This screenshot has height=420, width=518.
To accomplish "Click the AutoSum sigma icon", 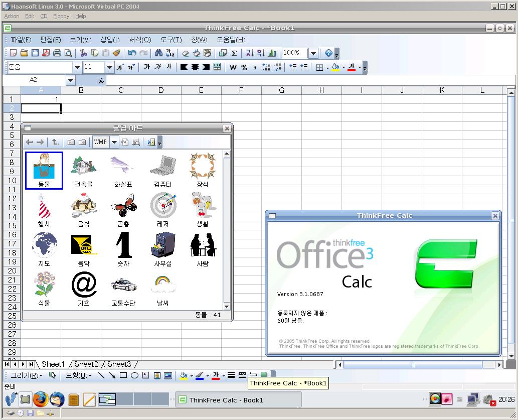I will (234, 53).
